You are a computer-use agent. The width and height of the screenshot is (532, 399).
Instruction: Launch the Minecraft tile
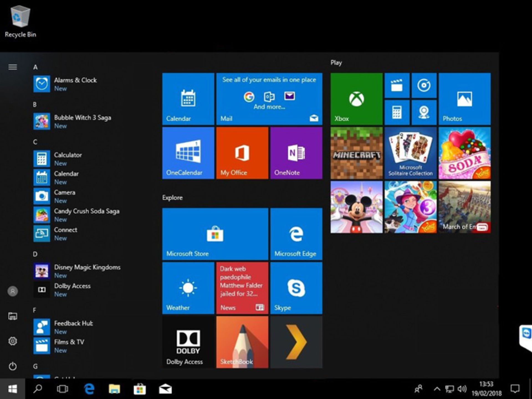pyautogui.click(x=356, y=153)
